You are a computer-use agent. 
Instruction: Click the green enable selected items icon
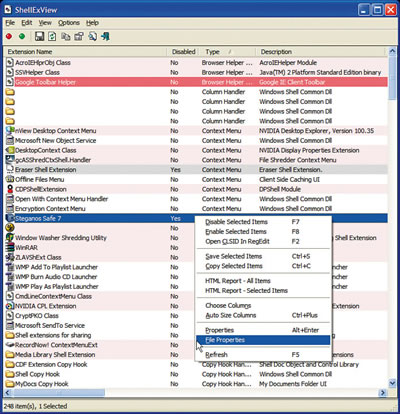click(x=22, y=36)
